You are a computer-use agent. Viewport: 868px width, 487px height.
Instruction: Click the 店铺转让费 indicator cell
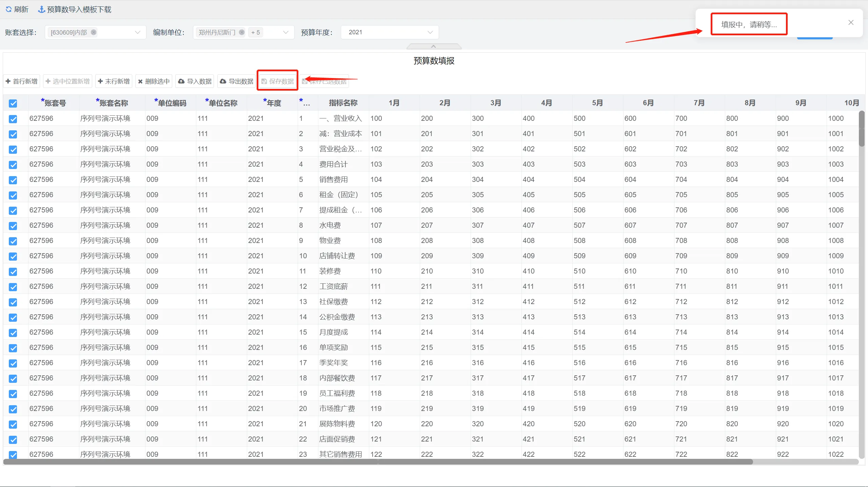[x=343, y=256]
